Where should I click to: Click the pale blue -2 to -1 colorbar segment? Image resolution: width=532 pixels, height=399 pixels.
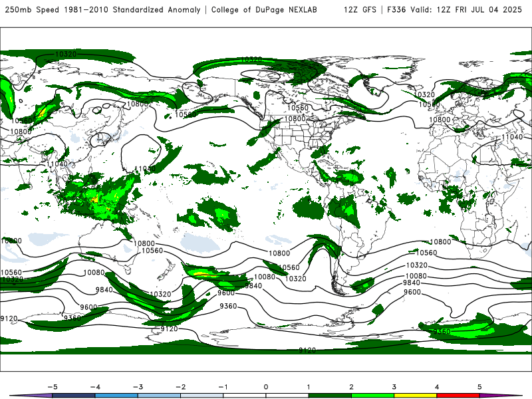(x=202, y=396)
